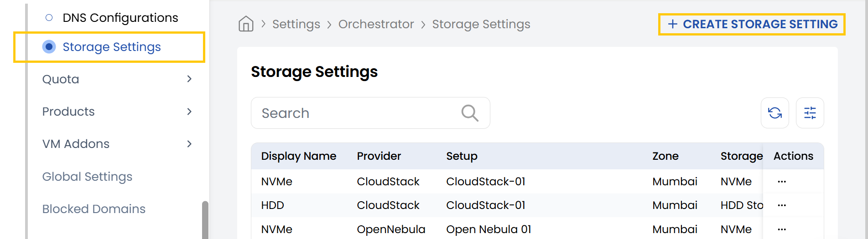868x239 pixels.
Task: Sort by Display Name column header
Action: [299, 156]
